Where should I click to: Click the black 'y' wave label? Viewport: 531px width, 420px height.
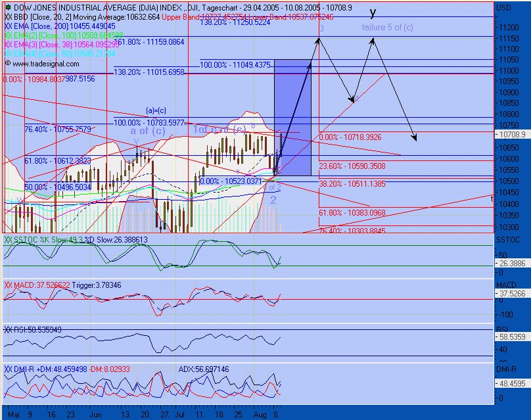[x=373, y=13]
